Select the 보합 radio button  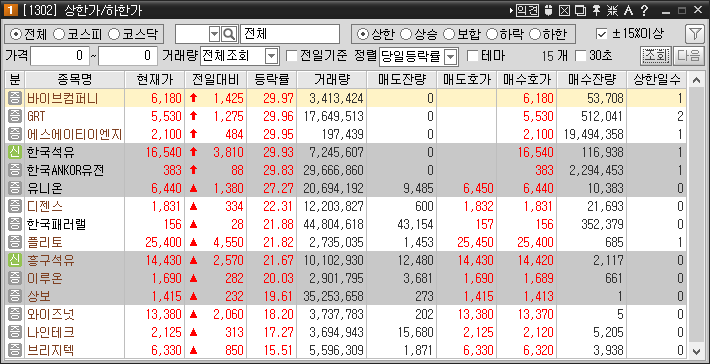(448, 34)
